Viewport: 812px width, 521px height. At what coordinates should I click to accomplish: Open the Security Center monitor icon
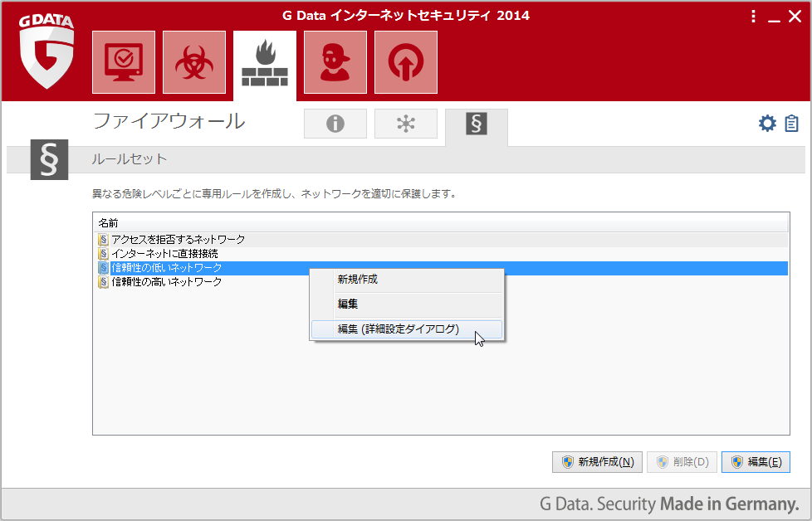(124, 62)
